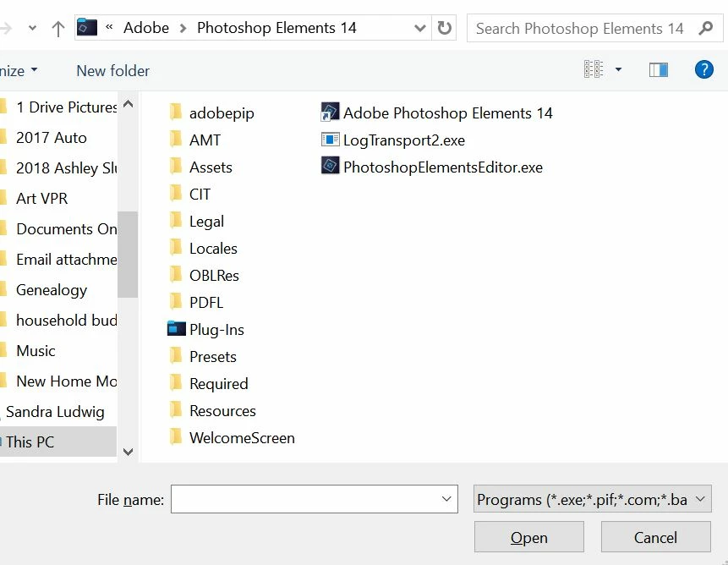
Task: Toggle the preview pane
Action: tap(659, 70)
